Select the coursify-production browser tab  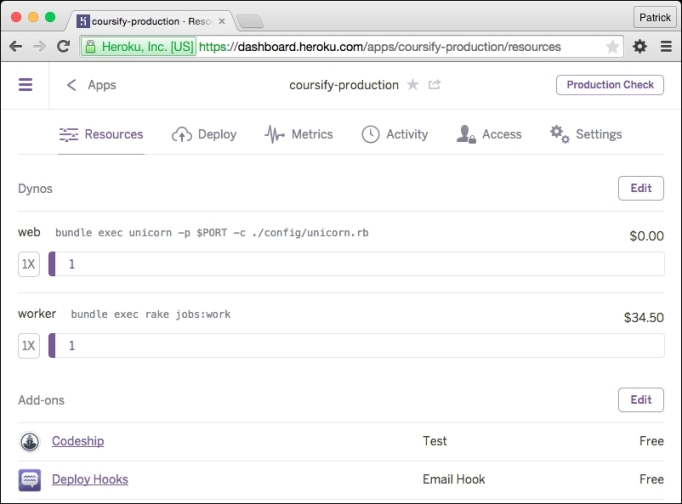coord(151,21)
